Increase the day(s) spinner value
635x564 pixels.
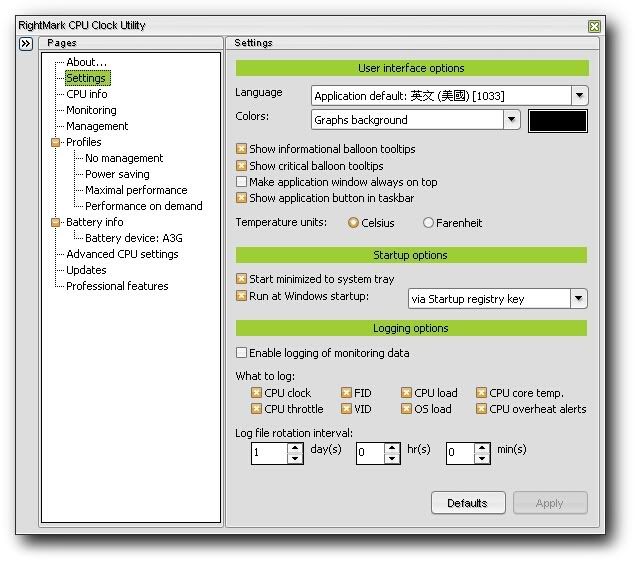click(295, 448)
